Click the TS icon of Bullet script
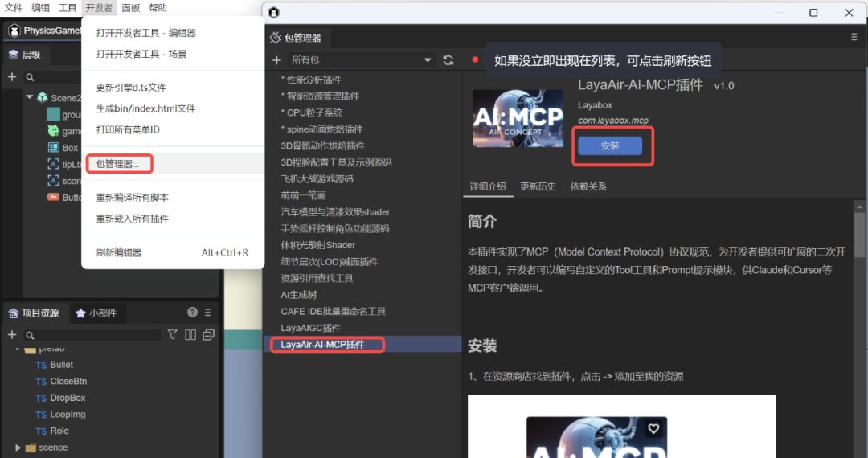This screenshot has width=868, height=458. 41,365
